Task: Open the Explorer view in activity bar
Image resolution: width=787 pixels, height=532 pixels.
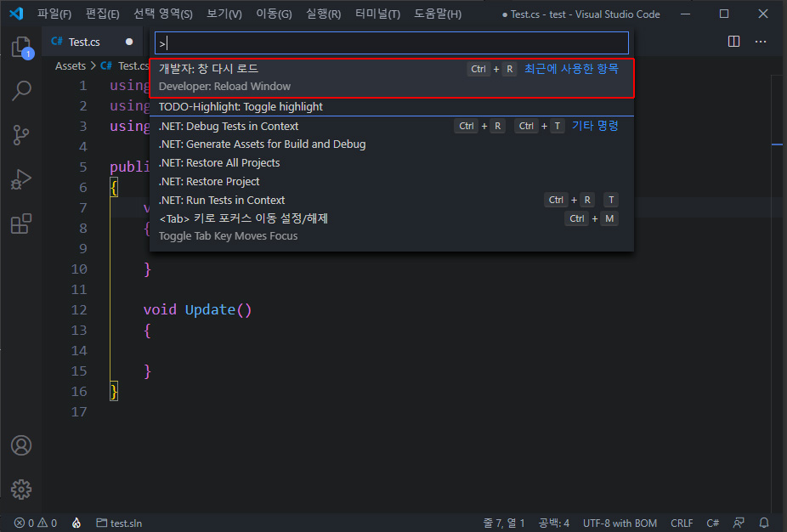Action: 21,48
